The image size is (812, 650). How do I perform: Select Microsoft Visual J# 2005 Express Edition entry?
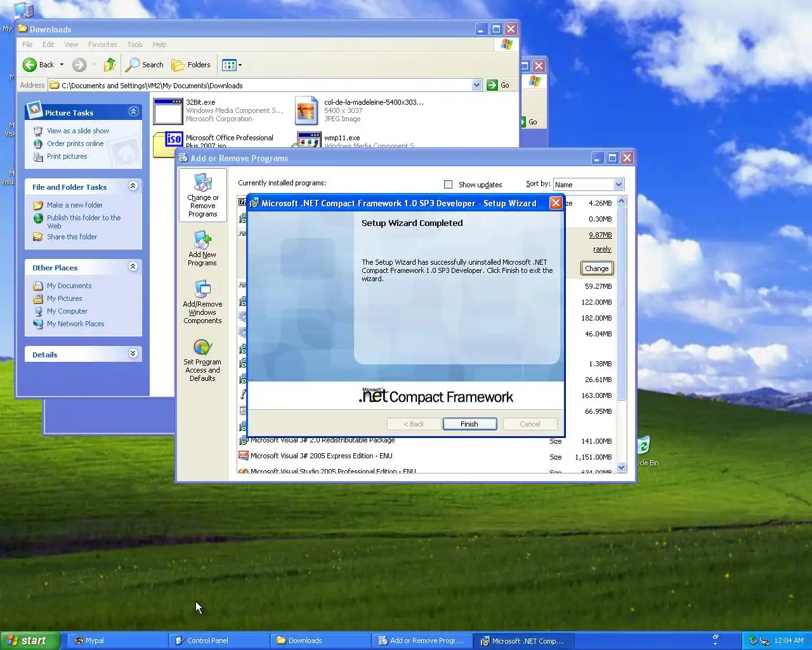(321, 456)
